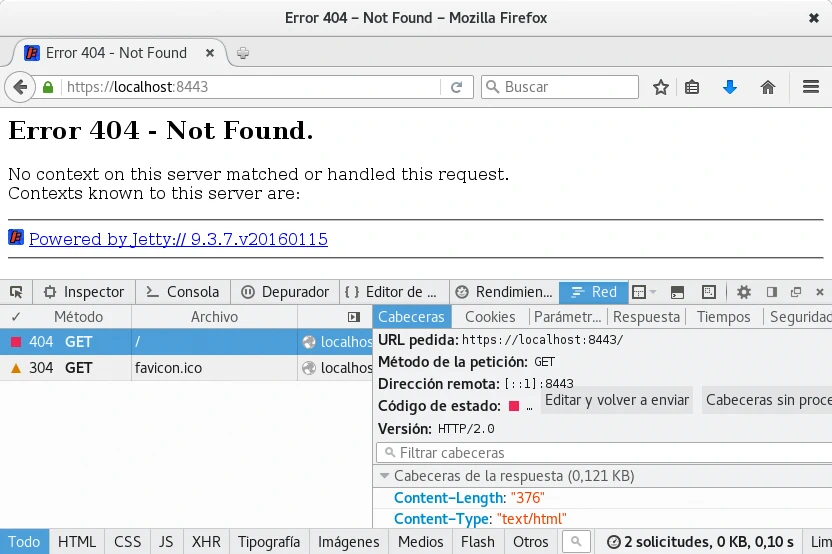This screenshot has width=832, height=554.
Task: Click the Powered by Jetty link
Action: coord(178,239)
